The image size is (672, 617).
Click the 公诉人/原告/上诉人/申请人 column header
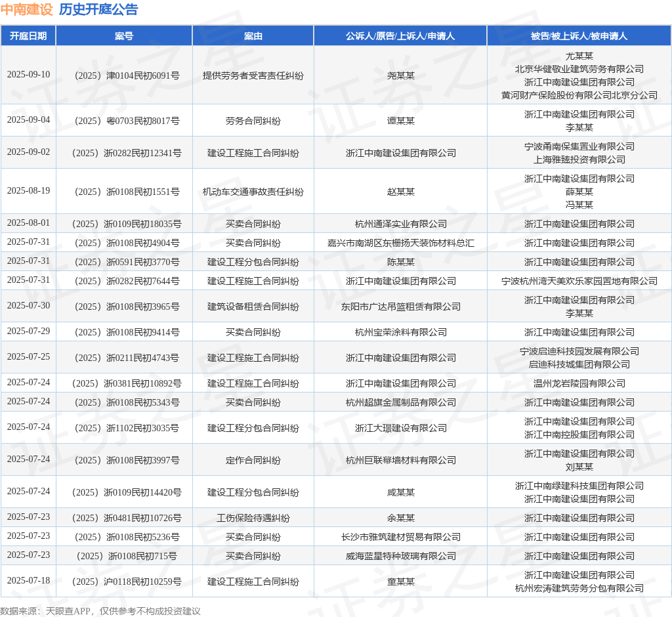coord(400,36)
